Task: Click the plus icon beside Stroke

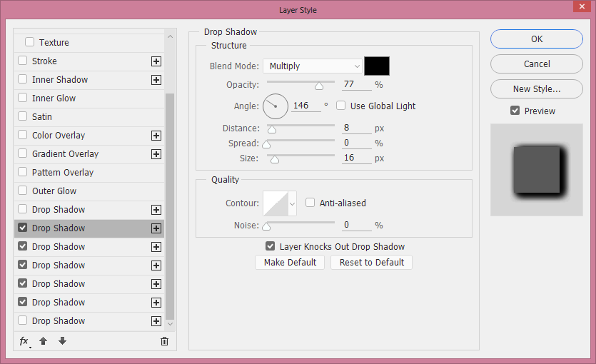Action: coord(156,61)
